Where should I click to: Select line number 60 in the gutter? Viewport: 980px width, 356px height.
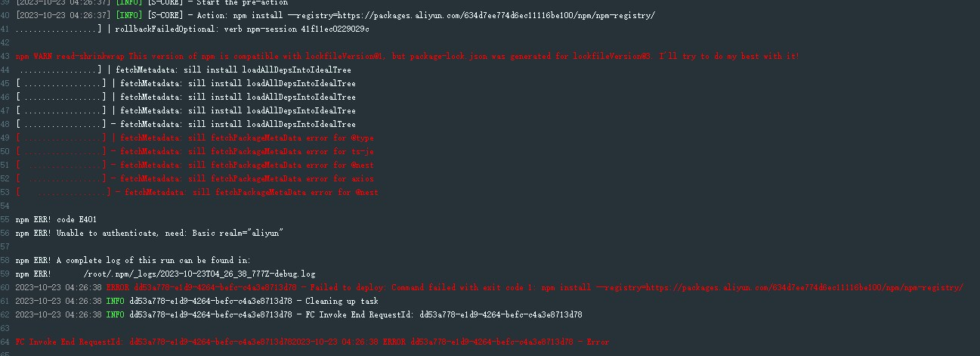tap(5, 287)
